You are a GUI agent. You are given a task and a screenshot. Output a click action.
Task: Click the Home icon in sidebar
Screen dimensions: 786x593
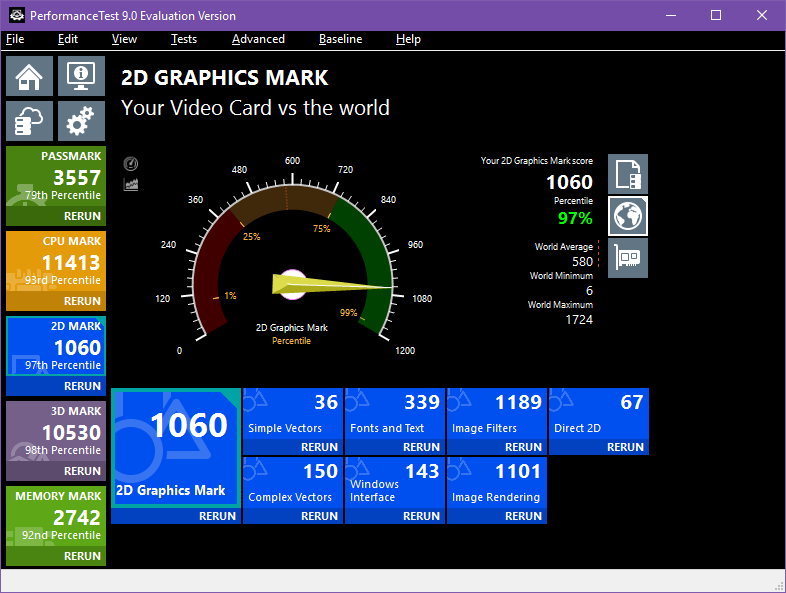click(x=30, y=77)
